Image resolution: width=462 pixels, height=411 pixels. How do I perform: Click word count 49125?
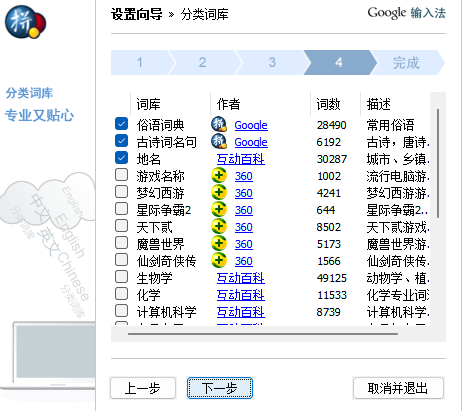click(x=332, y=278)
